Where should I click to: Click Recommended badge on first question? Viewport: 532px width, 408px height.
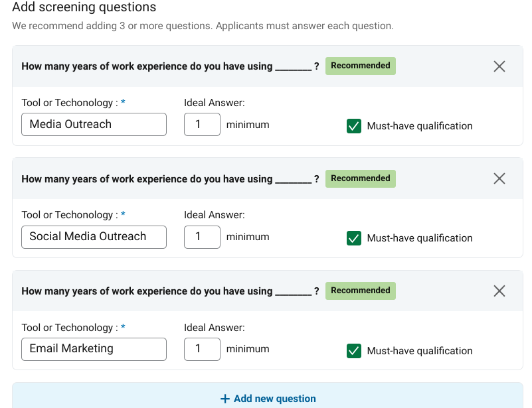pyautogui.click(x=360, y=66)
